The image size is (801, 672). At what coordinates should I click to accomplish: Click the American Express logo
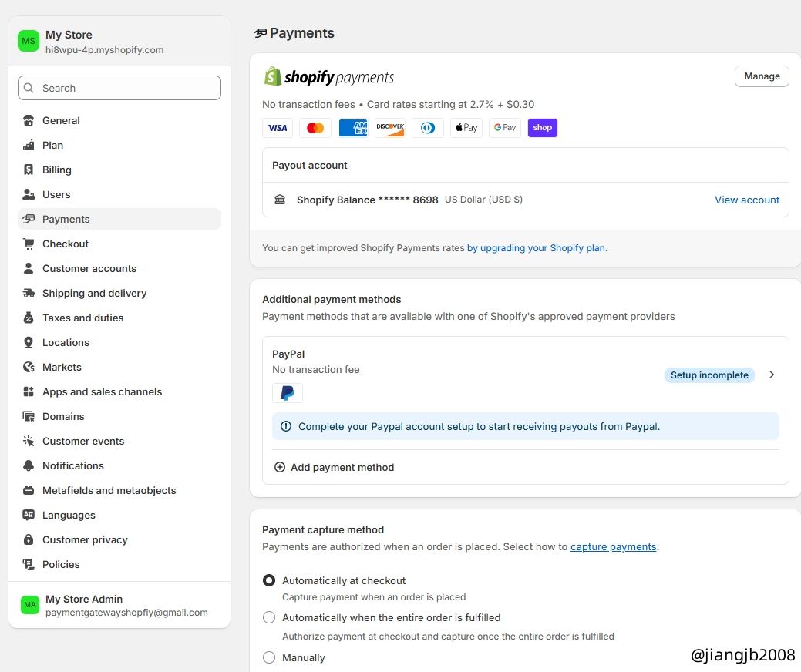point(353,128)
